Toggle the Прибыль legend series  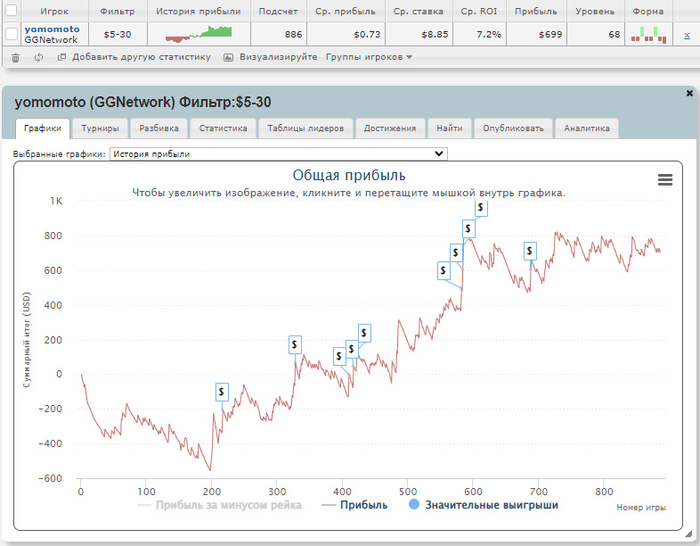coord(354,505)
